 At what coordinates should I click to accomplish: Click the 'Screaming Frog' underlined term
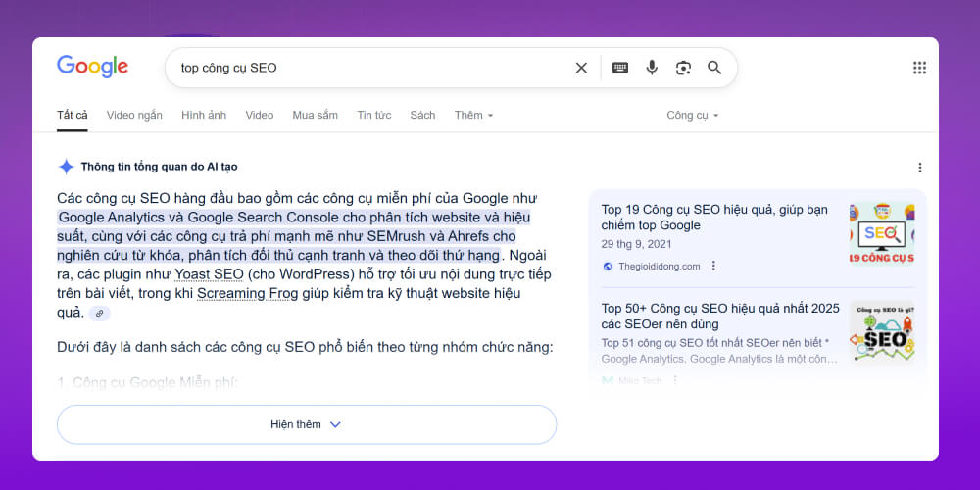point(248,293)
